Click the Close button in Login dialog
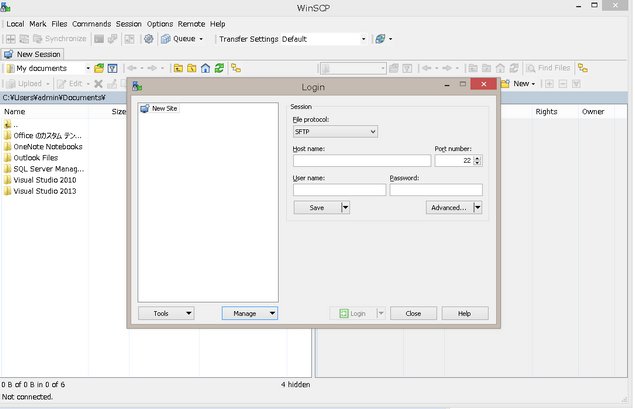Screen dimensions: 635x409 point(413,313)
